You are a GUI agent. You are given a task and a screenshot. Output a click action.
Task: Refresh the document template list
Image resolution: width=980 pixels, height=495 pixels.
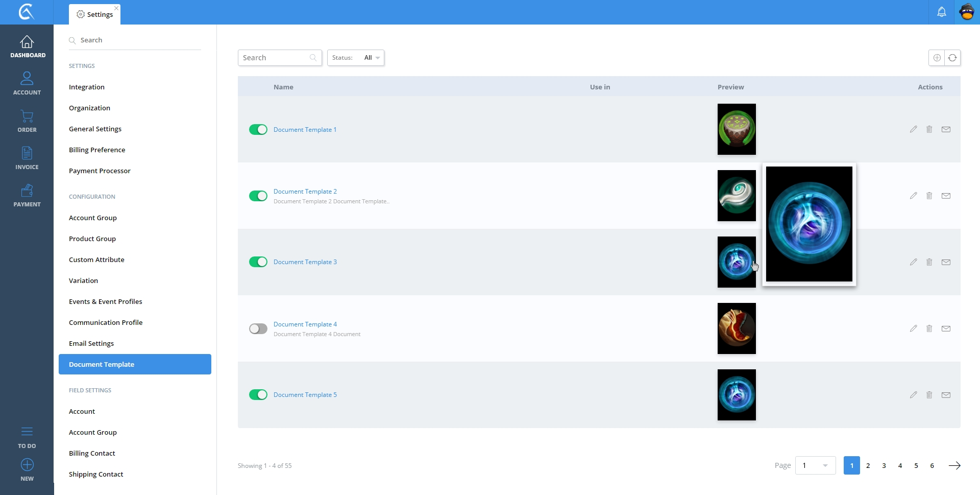click(952, 58)
